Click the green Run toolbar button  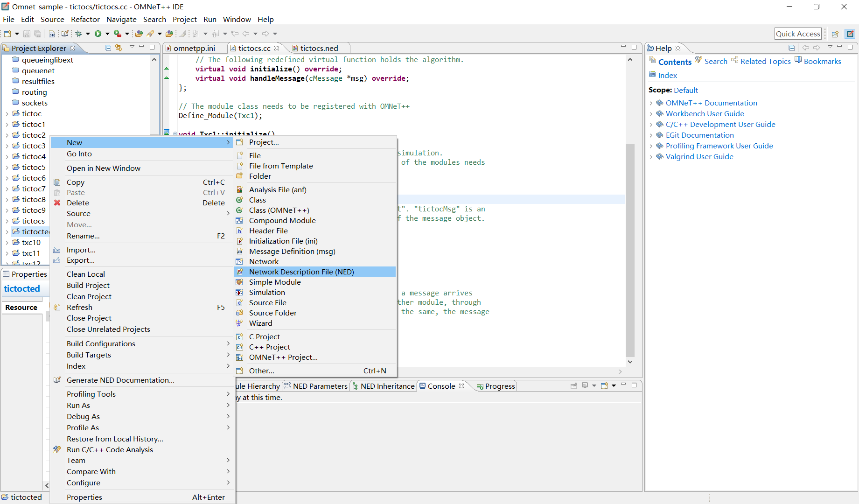pos(98,34)
